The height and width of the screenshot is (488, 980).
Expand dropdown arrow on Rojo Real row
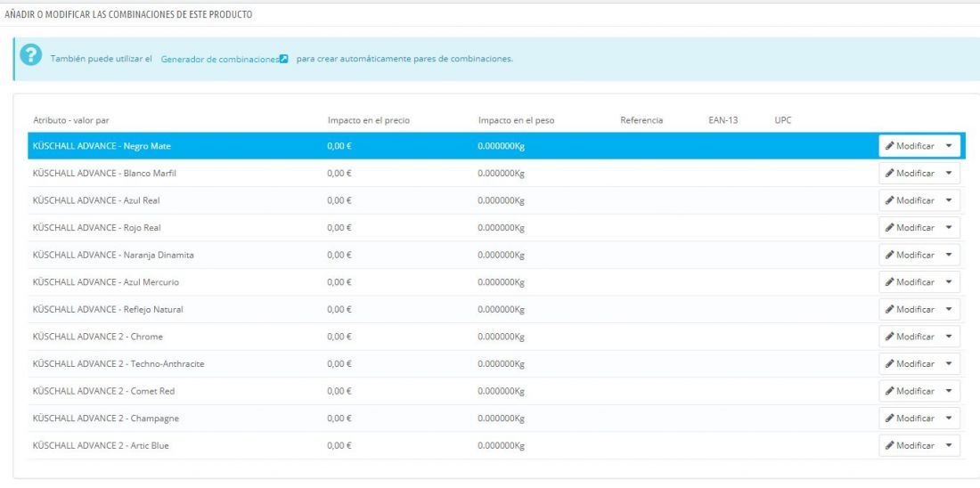[950, 227]
